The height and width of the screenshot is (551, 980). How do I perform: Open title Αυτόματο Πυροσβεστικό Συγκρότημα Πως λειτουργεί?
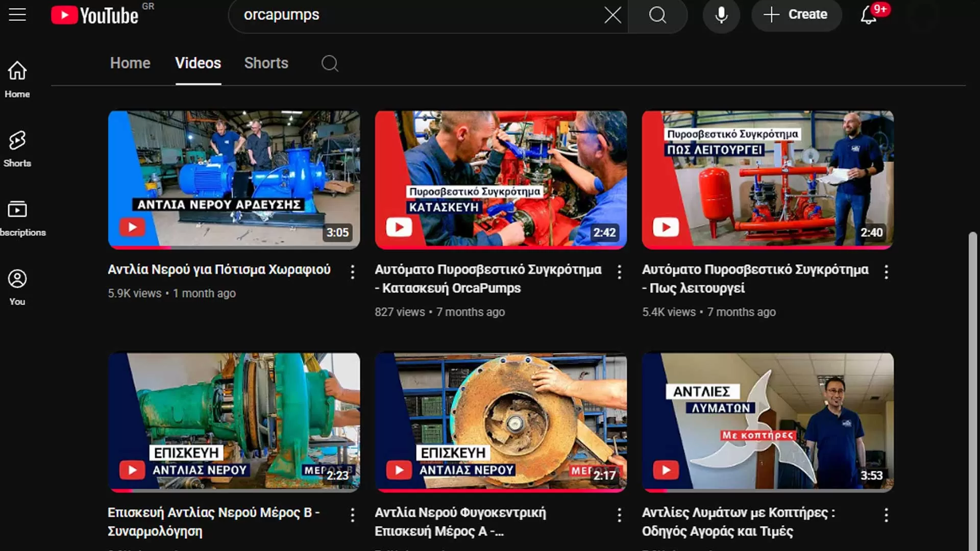(755, 279)
